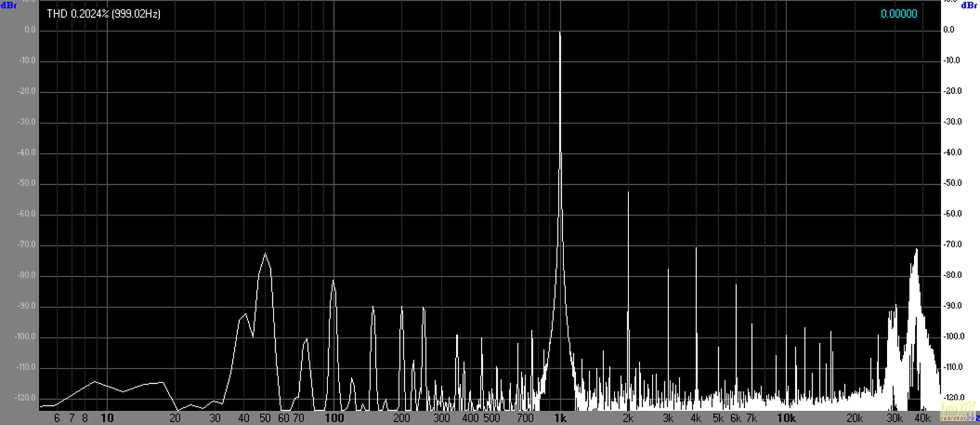Click the 50 frequency axis label

tap(265, 418)
